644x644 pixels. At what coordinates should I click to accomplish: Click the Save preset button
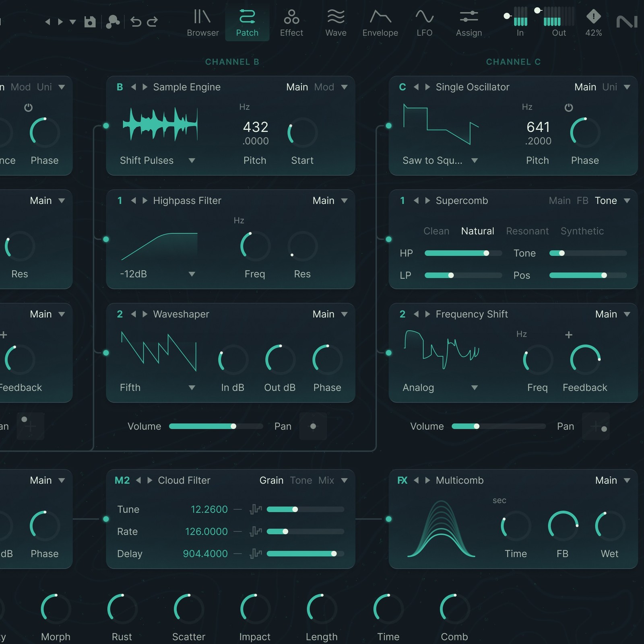pyautogui.click(x=90, y=22)
